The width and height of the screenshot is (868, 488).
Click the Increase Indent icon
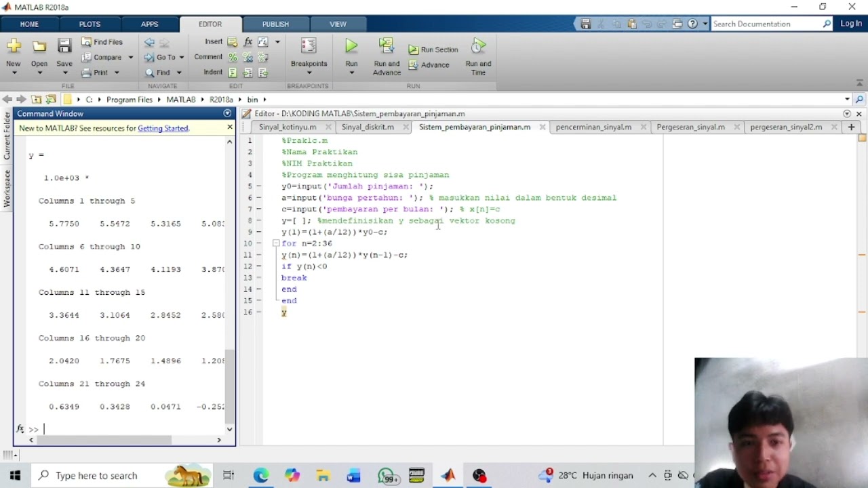point(248,73)
